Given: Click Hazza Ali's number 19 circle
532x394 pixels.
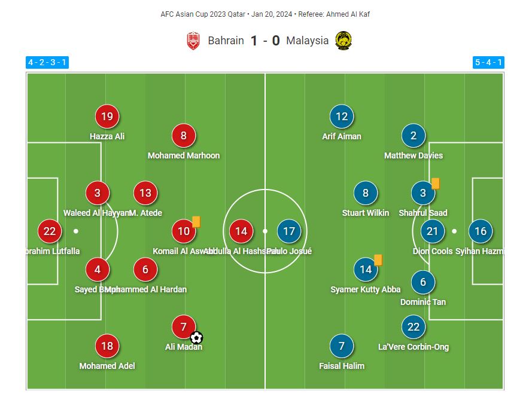Looking at the screenshot, I should pyautogui.click(x=107, y=117).
